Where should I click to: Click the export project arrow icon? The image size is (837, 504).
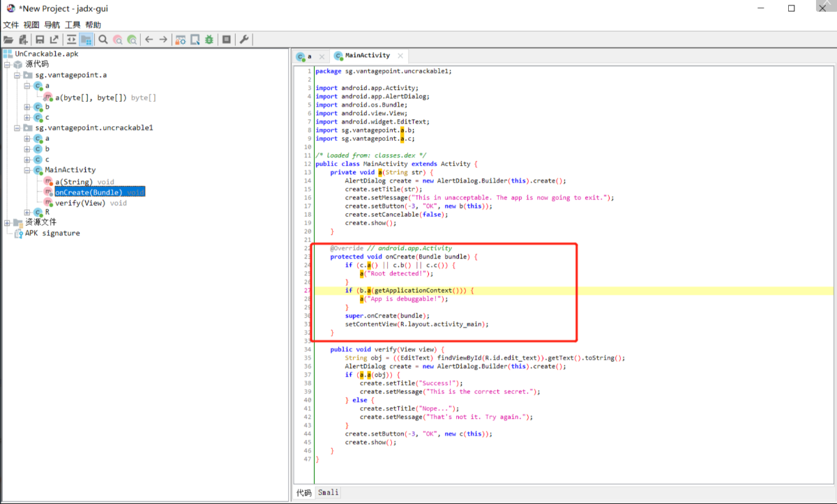54,40
